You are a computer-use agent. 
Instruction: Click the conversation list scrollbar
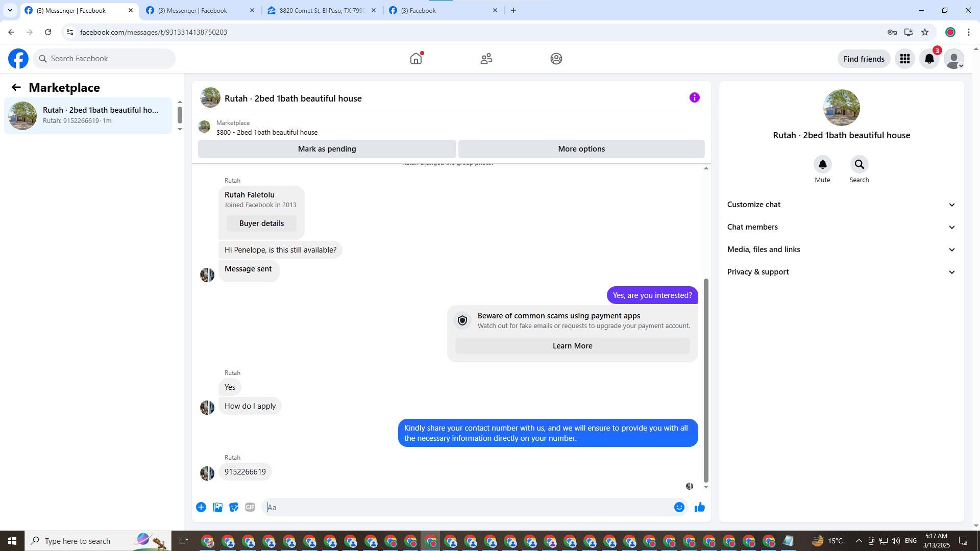(x=180, y=115)
